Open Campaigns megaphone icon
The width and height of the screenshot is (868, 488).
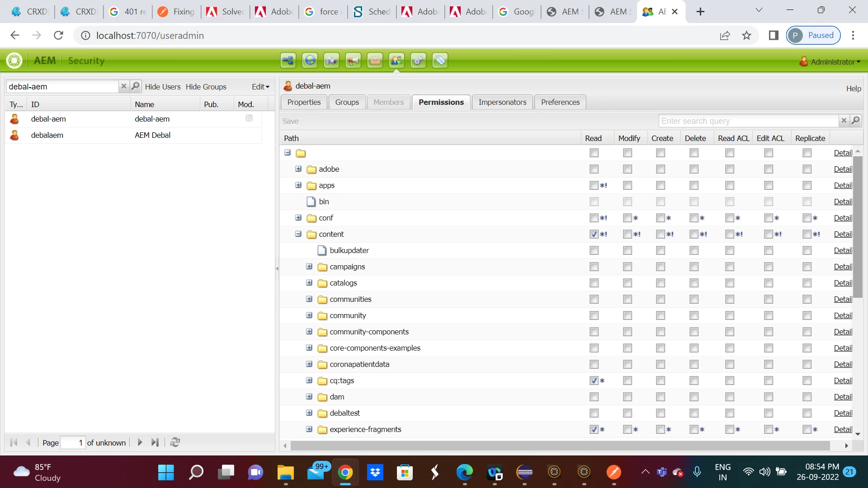click(x=353, y=61)
